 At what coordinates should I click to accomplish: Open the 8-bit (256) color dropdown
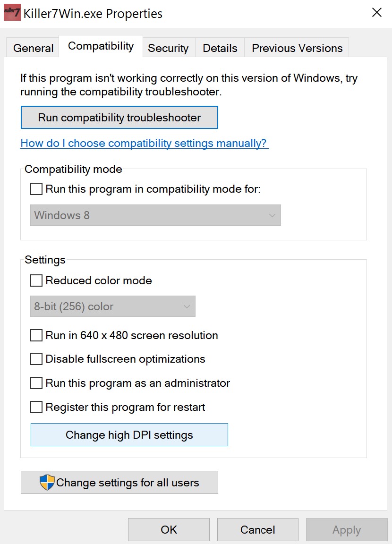tap(113, 306)
